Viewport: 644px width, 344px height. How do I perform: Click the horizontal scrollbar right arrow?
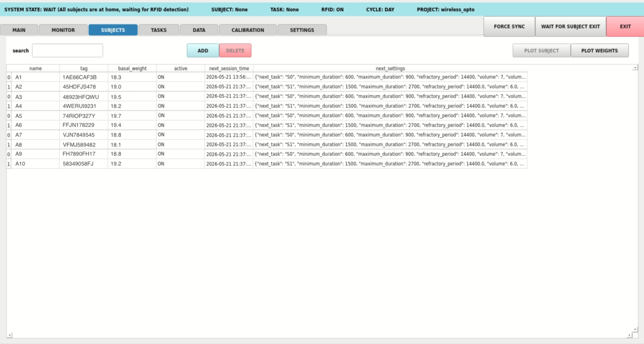[x=629, y=335]
